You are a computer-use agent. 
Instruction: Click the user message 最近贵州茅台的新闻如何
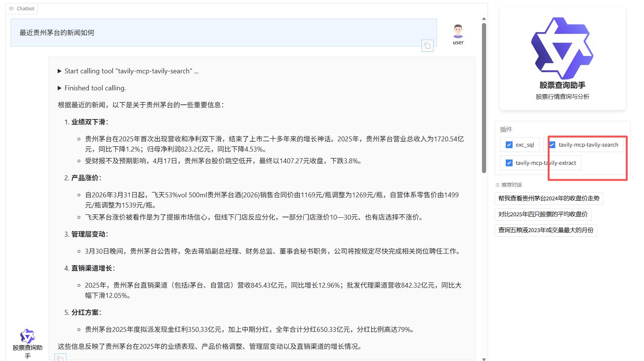(x=57, y=33)
